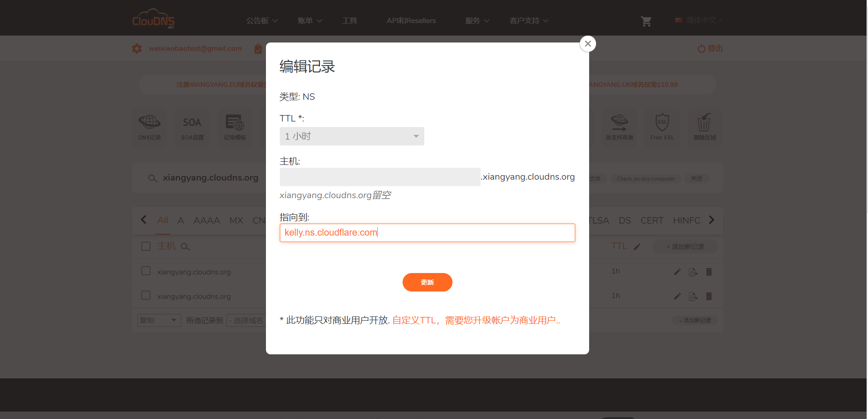The image size is (868, 419).
Task: Open the SOA设置 icon
Action: coord(193,128)
